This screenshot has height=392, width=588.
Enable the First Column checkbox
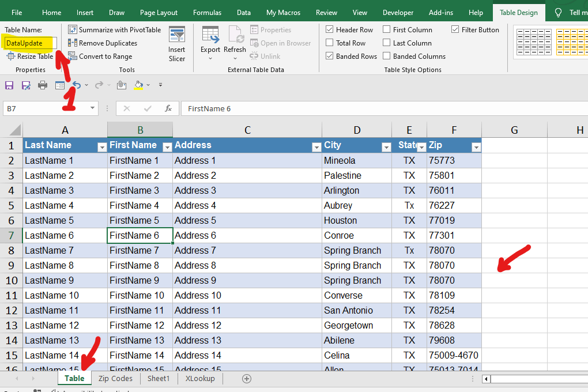tap(387, 29)
